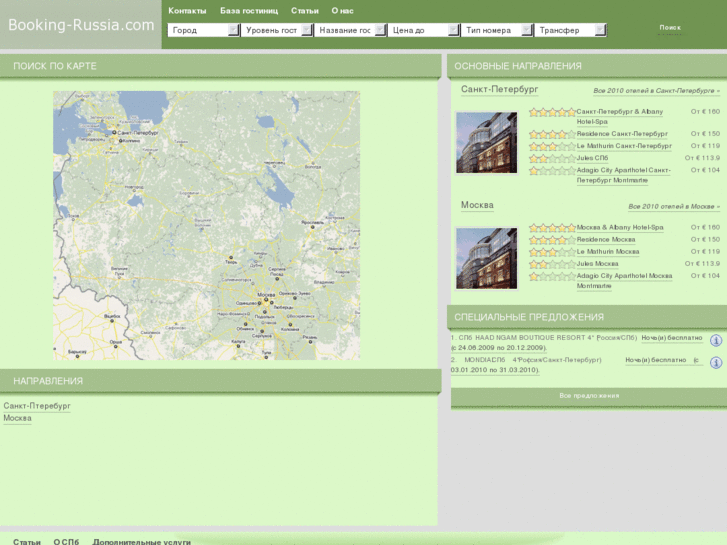Image resolution: width=727 pixels, height=545 pixels.
Task: Open the Уровень гост dropdown
Action: 277,30
